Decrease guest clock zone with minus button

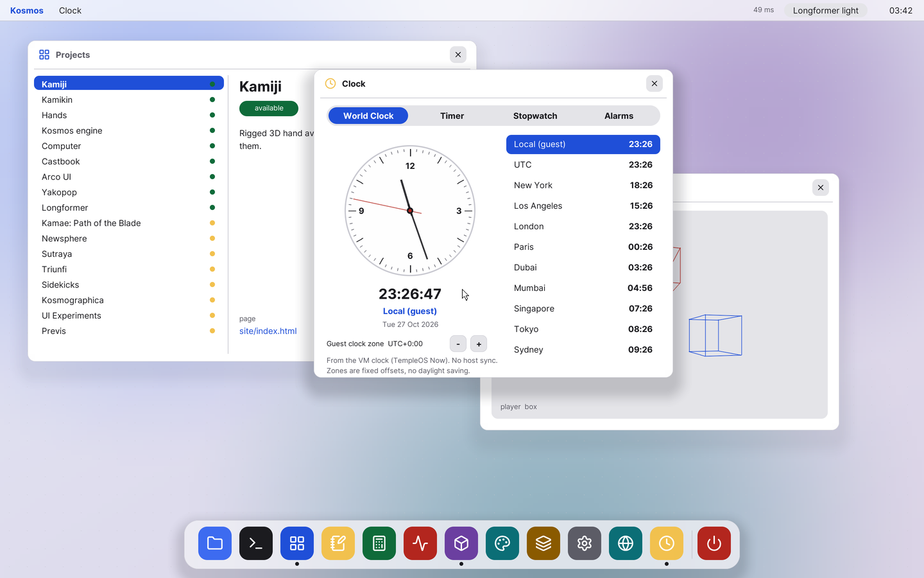458,344
